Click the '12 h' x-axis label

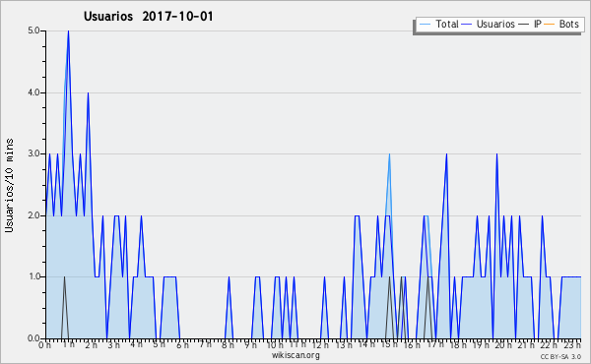click(x=320, y=344)
